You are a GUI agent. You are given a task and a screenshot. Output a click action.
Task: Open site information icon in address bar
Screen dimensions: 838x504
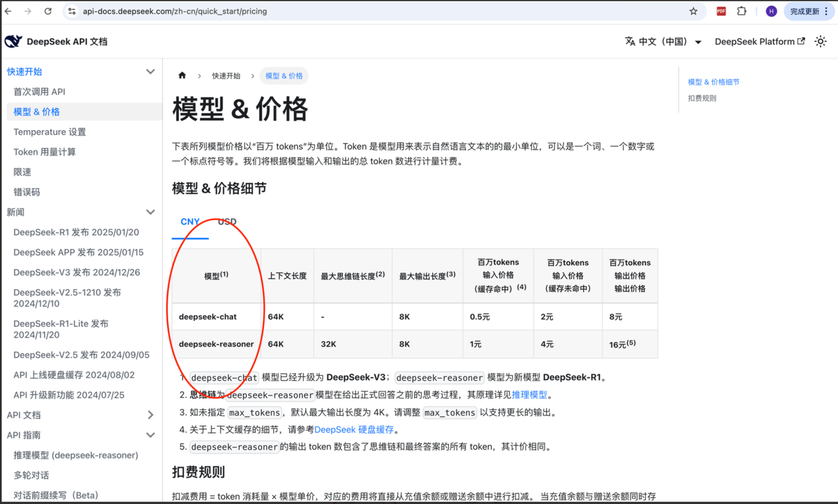point(72,11)
